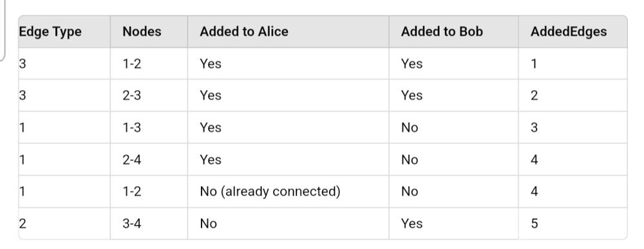Screen dimensions: 644x249
Task: Click the AddedEdges column header
Action: (x=573, y=32)
